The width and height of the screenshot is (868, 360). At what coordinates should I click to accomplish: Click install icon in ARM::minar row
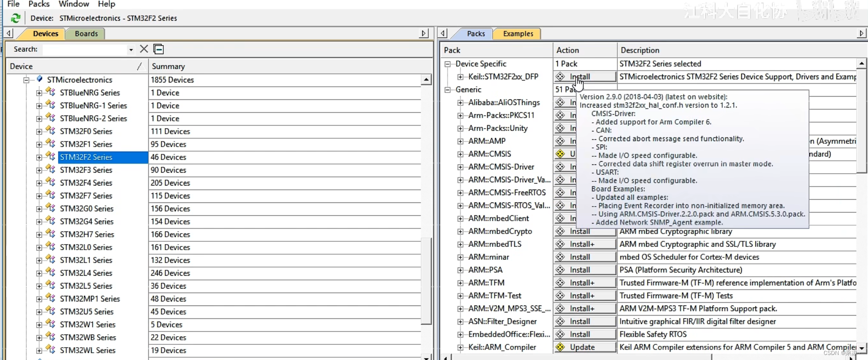[561, 257]
